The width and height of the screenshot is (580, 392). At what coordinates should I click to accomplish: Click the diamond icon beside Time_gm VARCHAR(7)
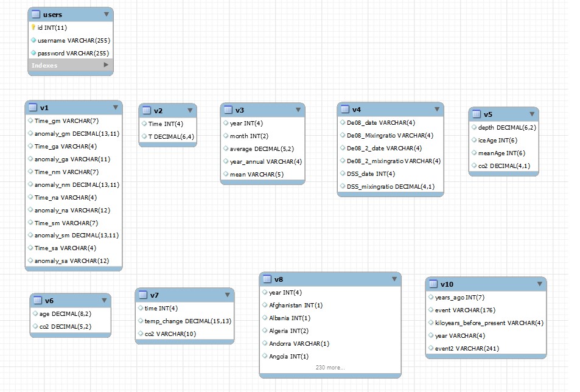coord(30,121)
